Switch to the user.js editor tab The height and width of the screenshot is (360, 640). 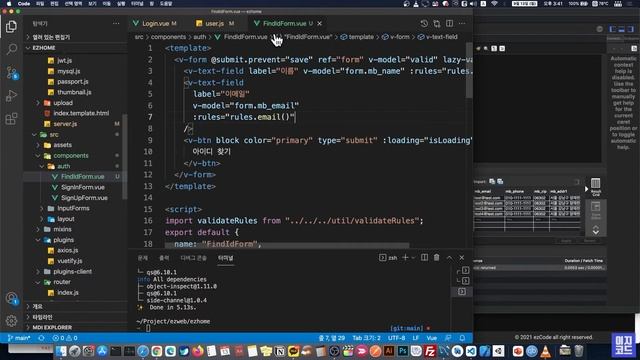(215, 24)
